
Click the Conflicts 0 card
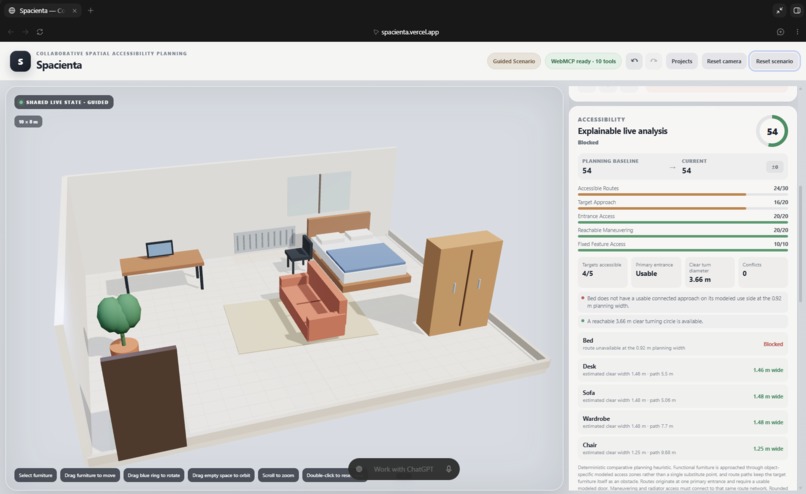[763, 272]
